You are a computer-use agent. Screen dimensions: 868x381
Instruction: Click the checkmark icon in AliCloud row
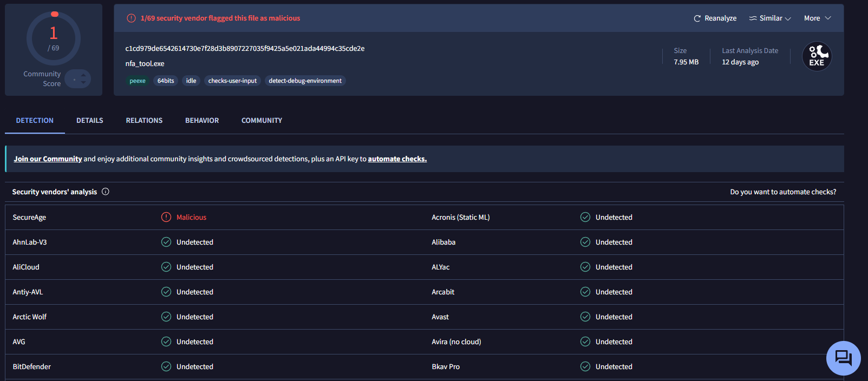tap(166, 267)
